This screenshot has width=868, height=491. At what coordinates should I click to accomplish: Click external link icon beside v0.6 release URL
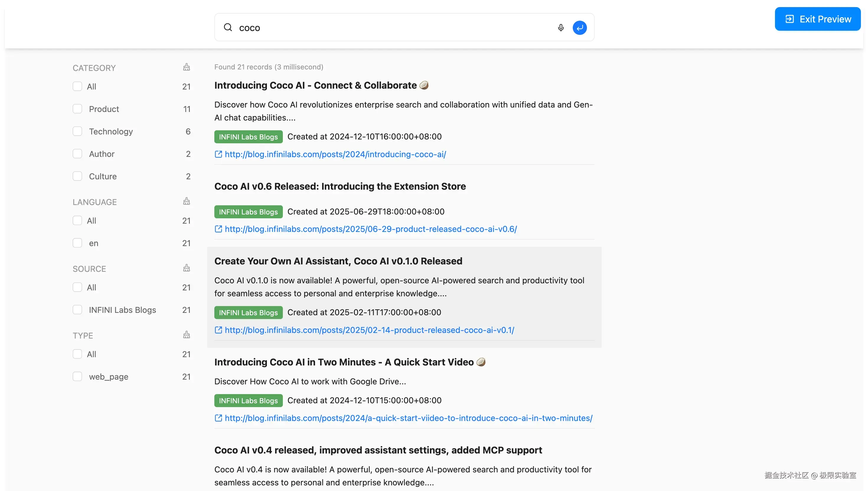coord(218,229)
